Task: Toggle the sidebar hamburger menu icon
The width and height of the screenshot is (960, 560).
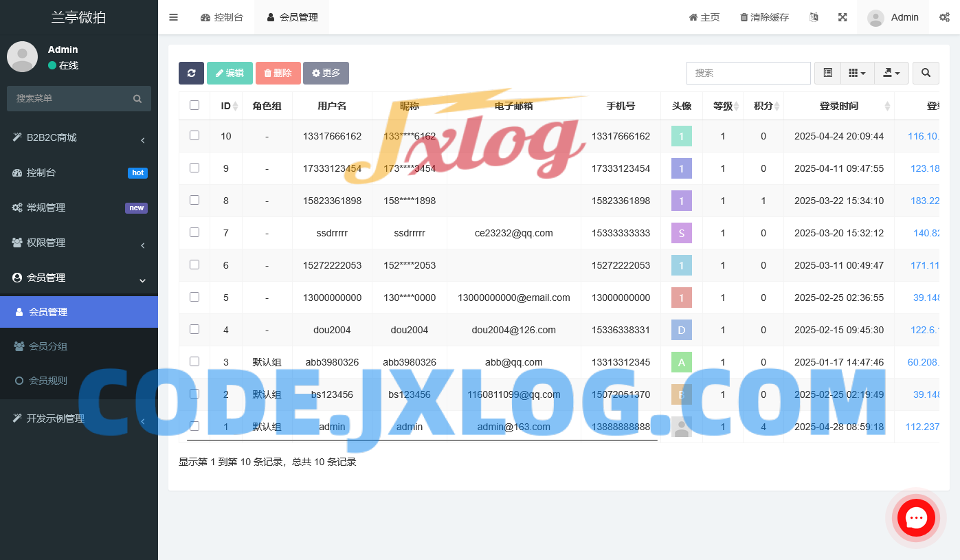Action: (173, 17)
